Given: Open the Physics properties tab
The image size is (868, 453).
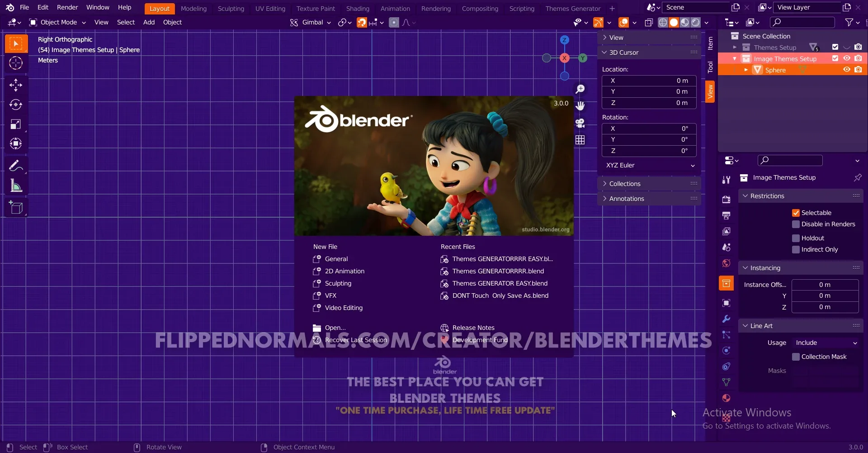Looking at the screenshot, I should tap(726, 350).
